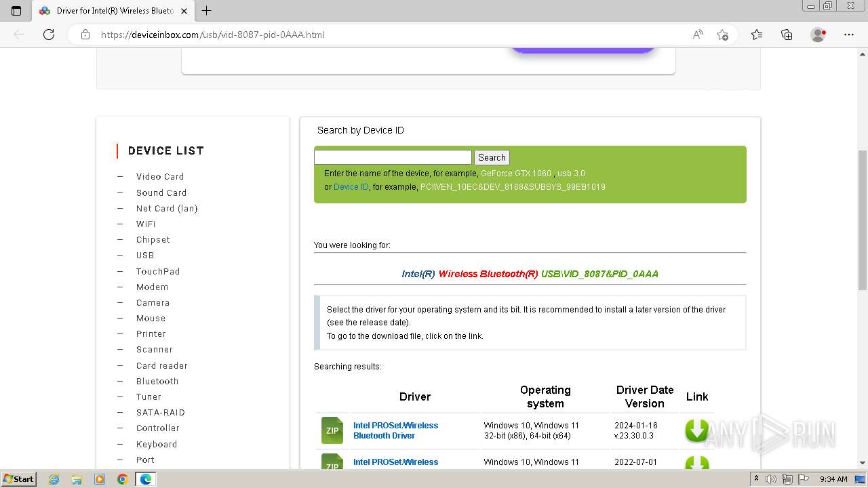The height and width of the screenshot is (488, 868).
Task: Open the Modem category
Action: point(152,287)
